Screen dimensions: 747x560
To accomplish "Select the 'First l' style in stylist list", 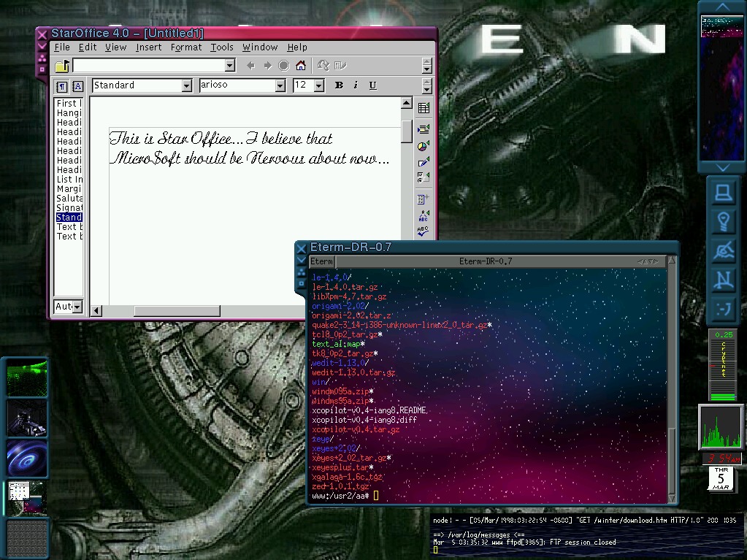I will (x=69, y=104).
